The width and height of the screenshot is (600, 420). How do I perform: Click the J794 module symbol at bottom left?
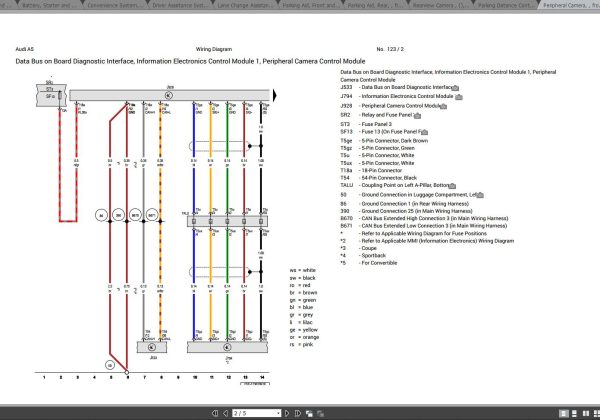[x=152, y=347]
